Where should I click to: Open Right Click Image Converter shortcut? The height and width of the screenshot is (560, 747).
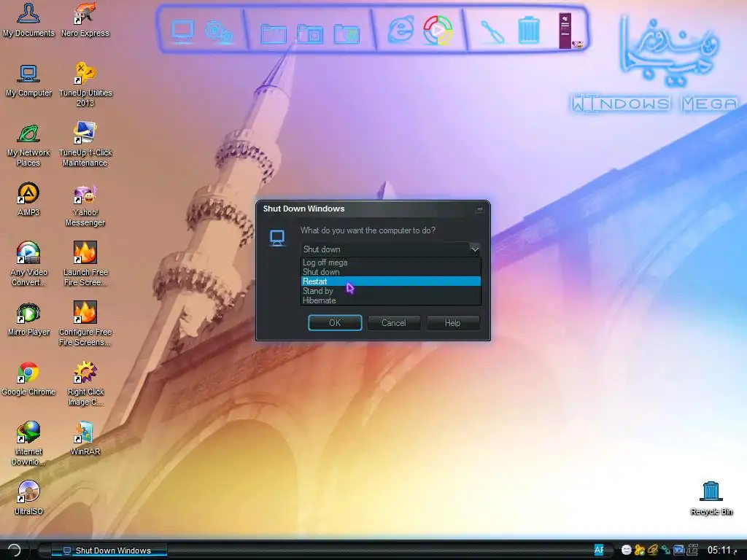click(x=85, y=384)
